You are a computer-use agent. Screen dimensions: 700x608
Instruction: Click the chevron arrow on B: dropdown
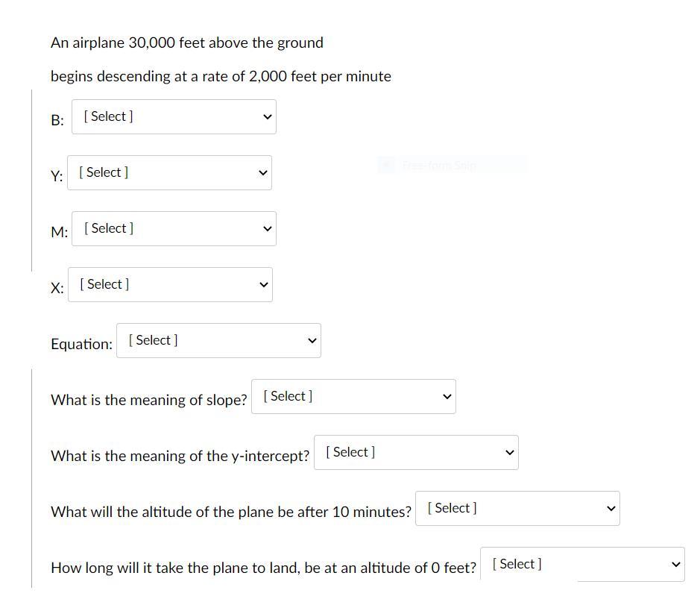(x=268, y=117)
